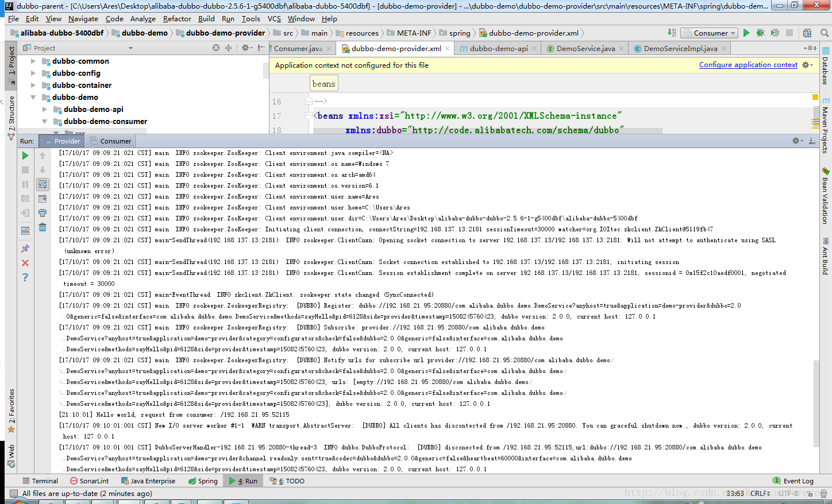Screen dimensions: 832x504
Task: Switch to the DemoService.java editor tab
Action: 586,48
